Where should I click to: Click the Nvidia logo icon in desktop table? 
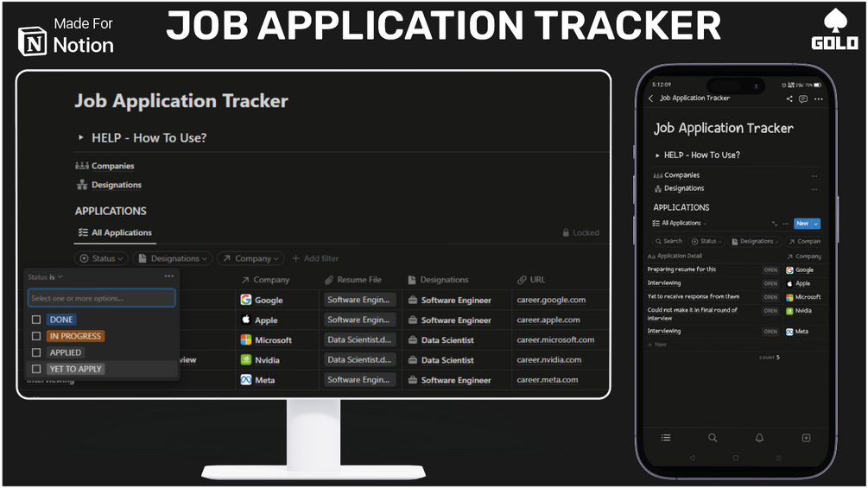click(x=246, y=359)
